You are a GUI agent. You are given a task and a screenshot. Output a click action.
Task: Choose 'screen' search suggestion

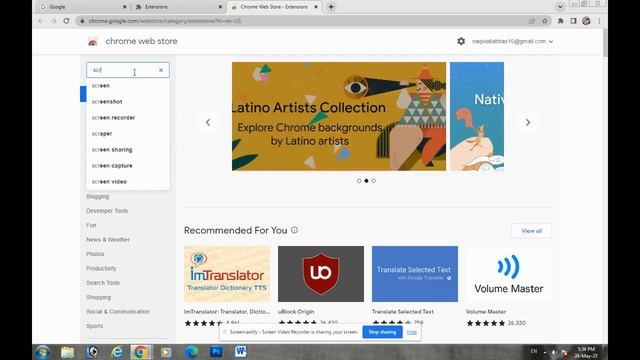128,86
